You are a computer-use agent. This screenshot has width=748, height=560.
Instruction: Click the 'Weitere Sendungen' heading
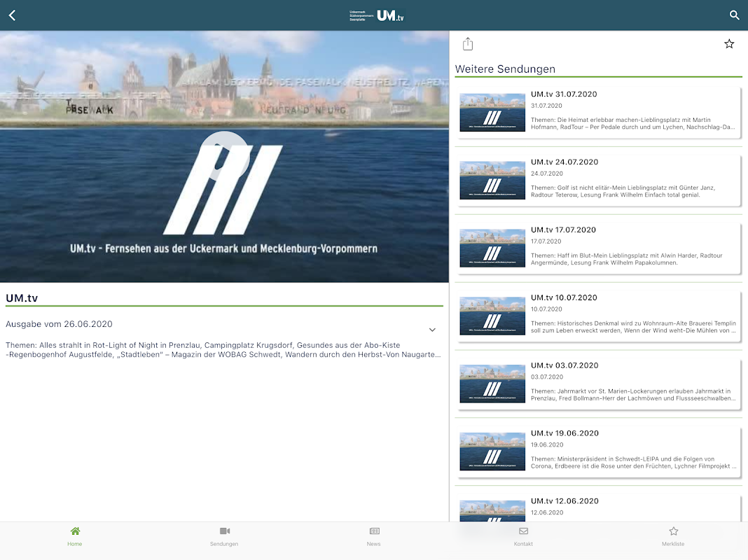pos(505,69)
